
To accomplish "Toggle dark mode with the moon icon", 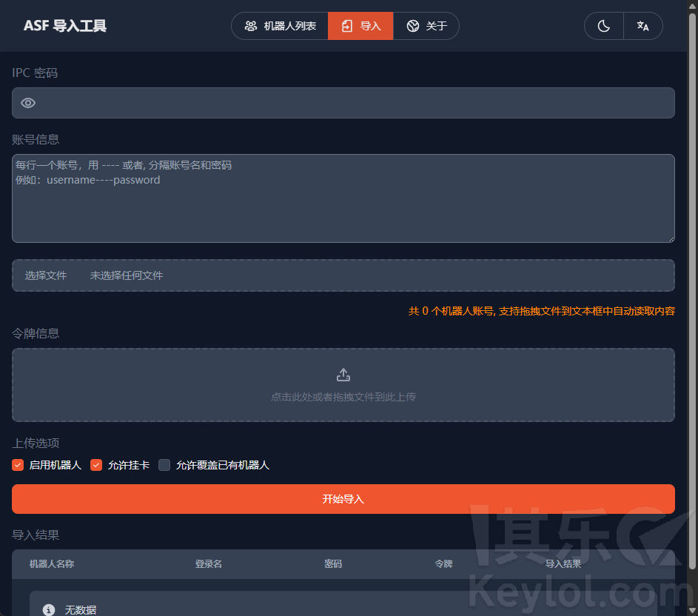I will [x=604, y=26].
